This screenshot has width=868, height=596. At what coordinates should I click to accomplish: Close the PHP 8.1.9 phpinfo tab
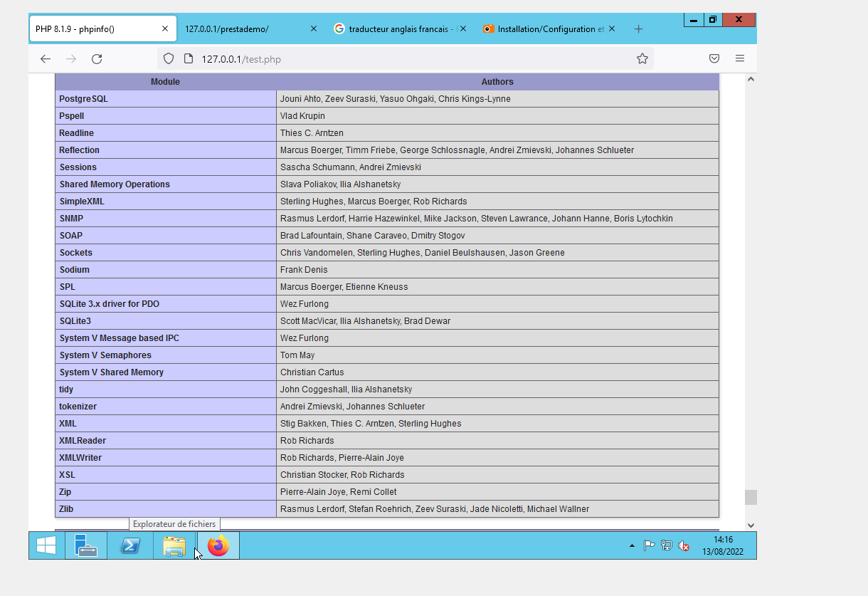165,29
